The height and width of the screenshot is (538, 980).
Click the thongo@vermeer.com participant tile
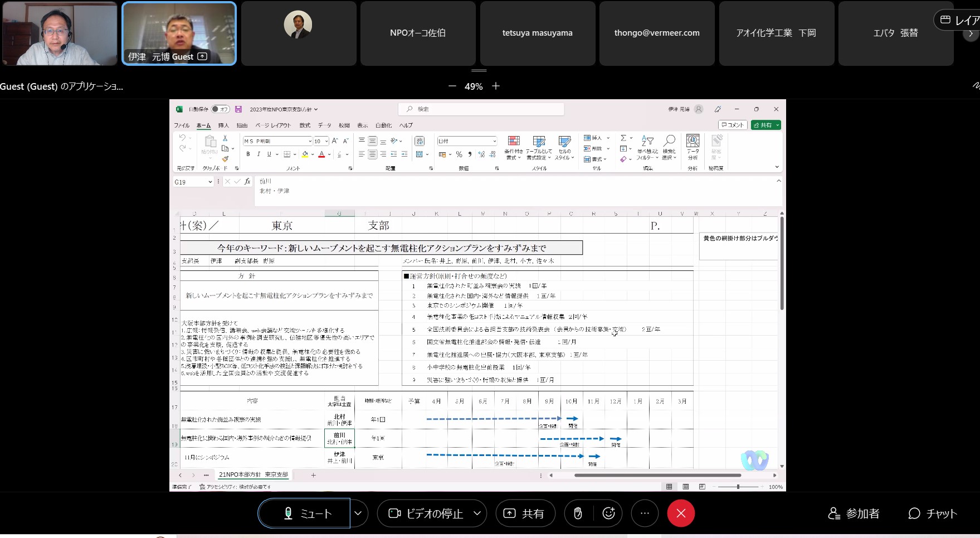click(657, 33)
